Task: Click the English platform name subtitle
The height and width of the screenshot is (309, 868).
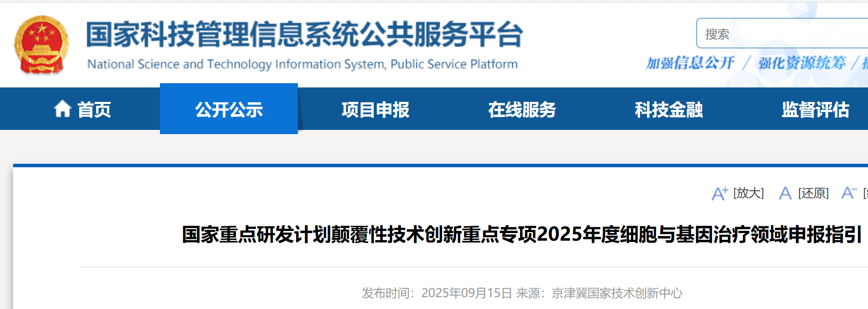Action: coord(302,64)
